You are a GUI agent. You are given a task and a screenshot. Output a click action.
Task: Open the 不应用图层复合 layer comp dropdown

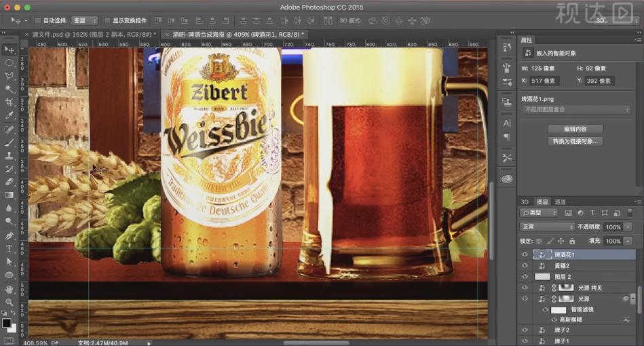[x=575, y=110]
